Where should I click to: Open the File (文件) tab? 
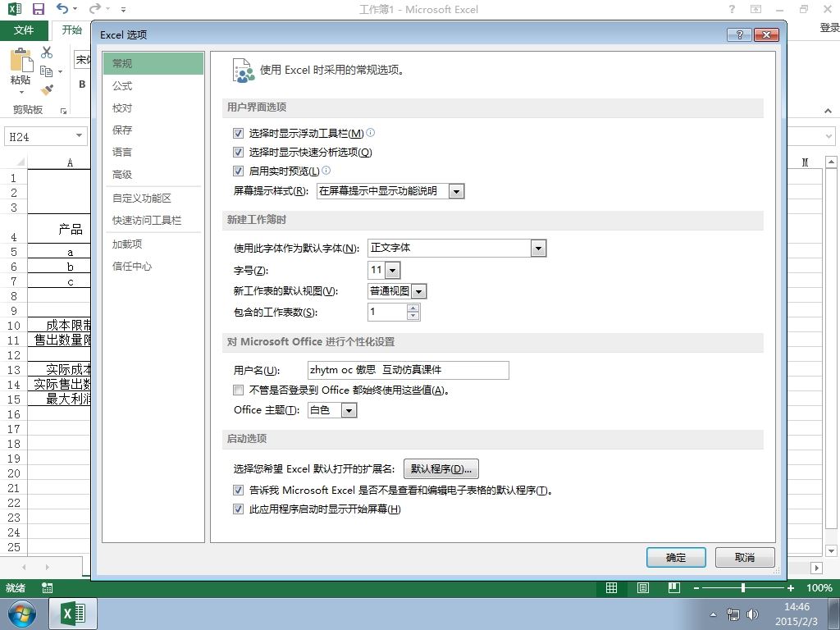(24, 30)
